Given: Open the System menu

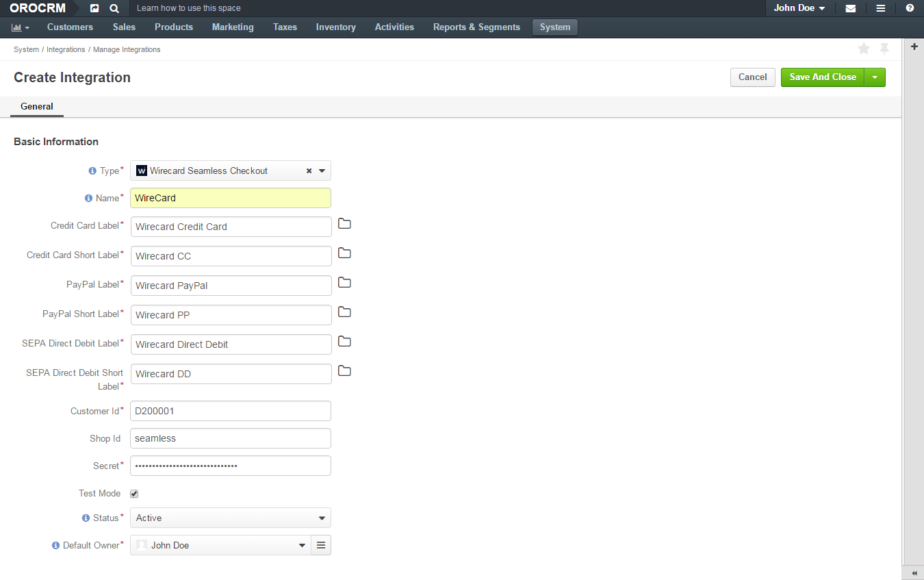Looking at the screenshot, I should click(555, 27).
